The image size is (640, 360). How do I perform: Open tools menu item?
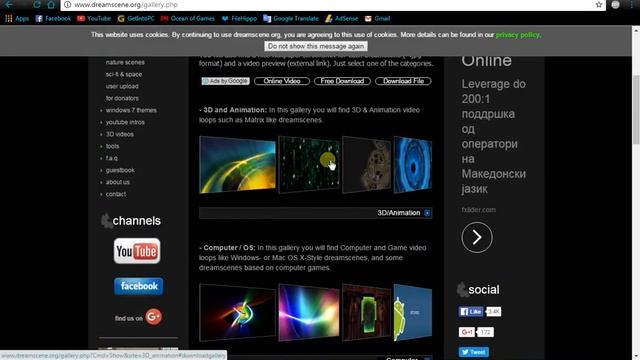[112, 146]
